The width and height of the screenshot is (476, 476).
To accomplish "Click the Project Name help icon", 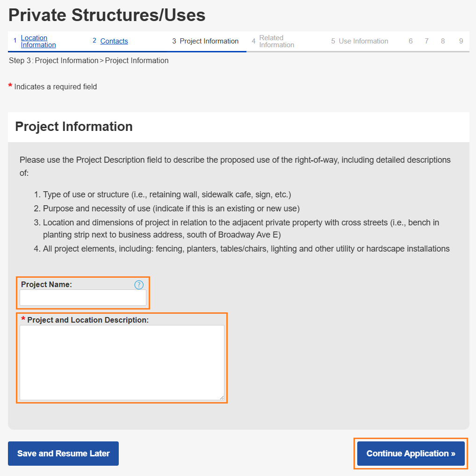I will (x=139, y=285).
